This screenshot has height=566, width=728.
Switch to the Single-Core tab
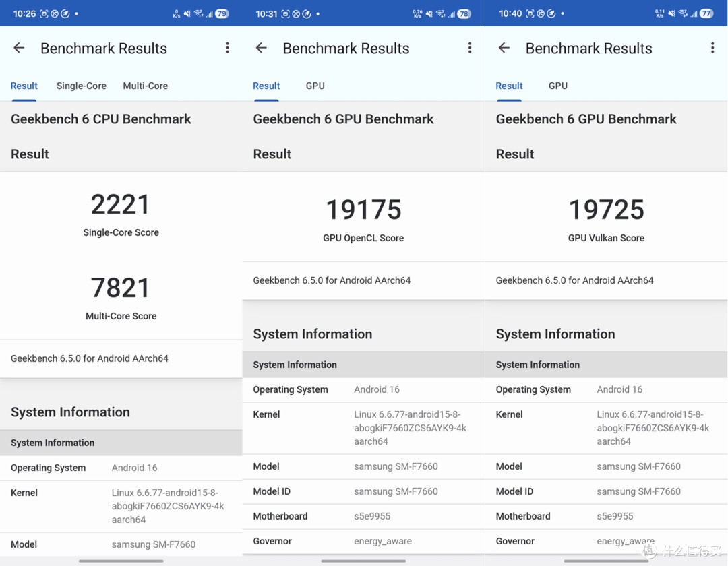pyautogui.click(x=82, y=86)
